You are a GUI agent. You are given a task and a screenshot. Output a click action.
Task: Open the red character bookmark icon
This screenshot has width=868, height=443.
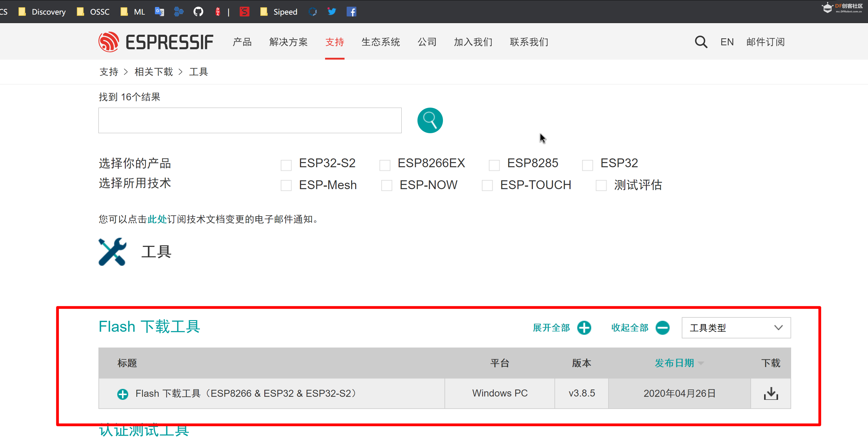pos(218,12)
